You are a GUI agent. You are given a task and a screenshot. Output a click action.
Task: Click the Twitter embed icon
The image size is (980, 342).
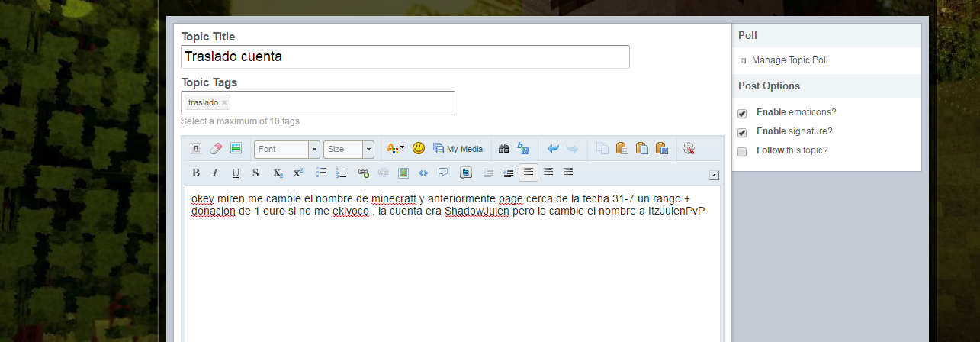pyautogui.click(x=466, y=173)
